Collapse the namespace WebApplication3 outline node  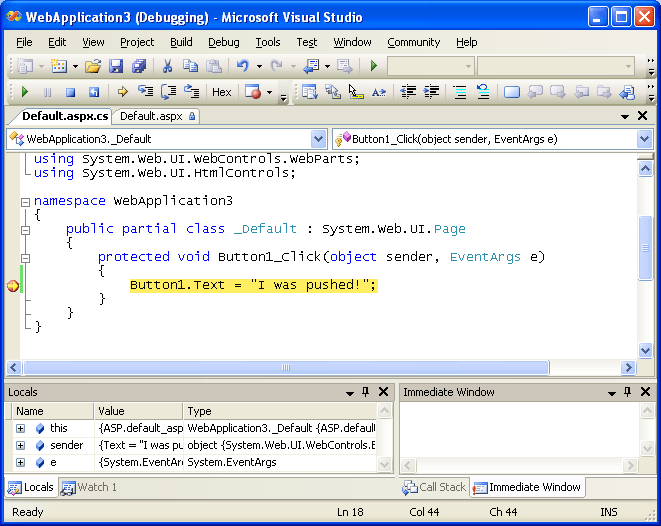click(x=26, y=202)
